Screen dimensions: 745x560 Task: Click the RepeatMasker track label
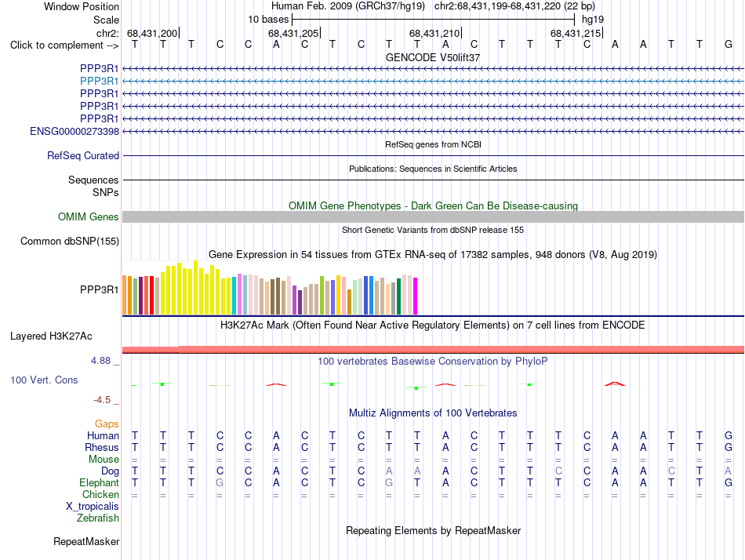86,541
